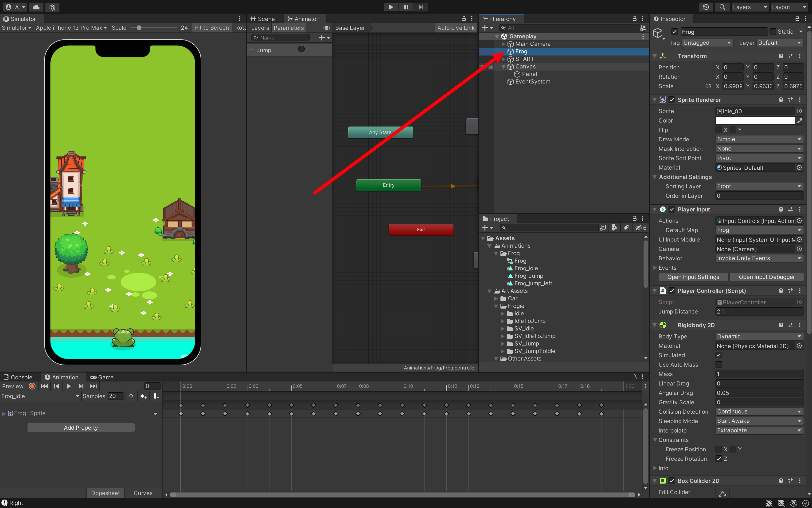Viewport: 812px width, 508px height.
Task: Toggle the filter by selection icon
Action: pos(131,396)
